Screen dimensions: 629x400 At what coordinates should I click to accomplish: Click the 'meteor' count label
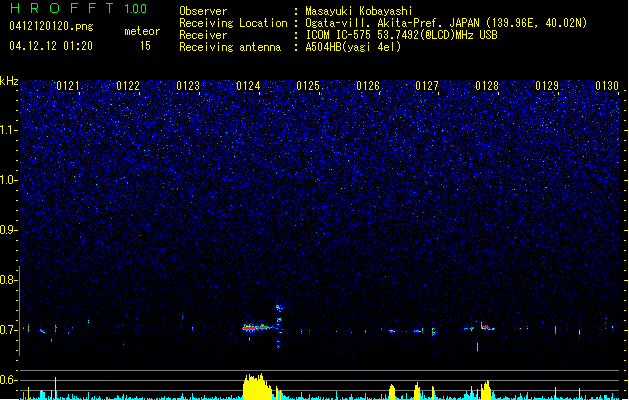[142, 31]
